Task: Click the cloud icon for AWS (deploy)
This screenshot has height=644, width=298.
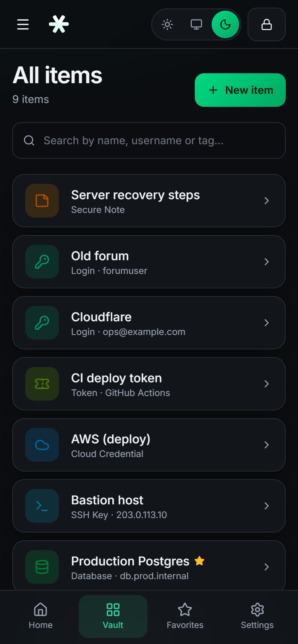Action: 42,445
